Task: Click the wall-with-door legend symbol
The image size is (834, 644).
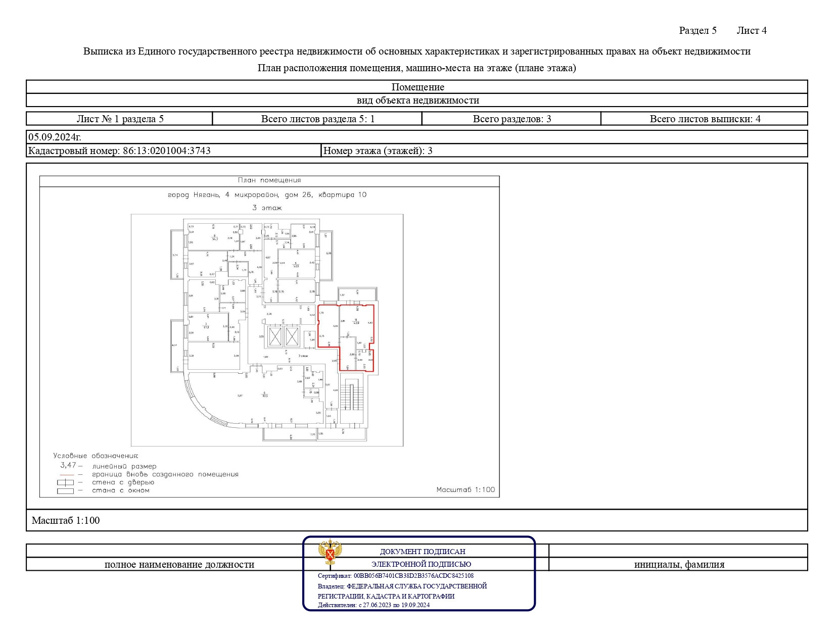Action: tap(66, 482)
